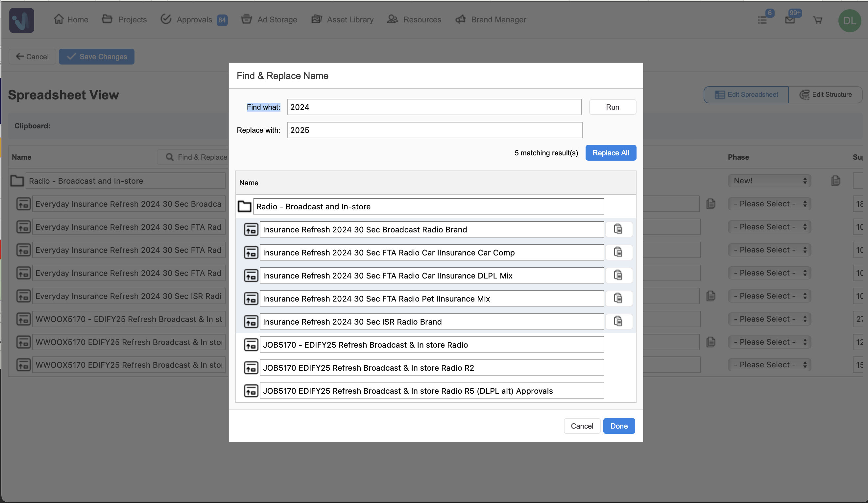Click the DL user avatar
868x503 pixels.
(849, 21)
